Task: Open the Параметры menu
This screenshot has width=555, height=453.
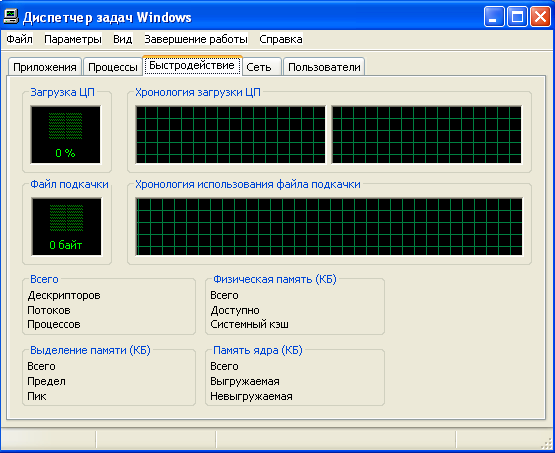Action: (x=73, y=39)
